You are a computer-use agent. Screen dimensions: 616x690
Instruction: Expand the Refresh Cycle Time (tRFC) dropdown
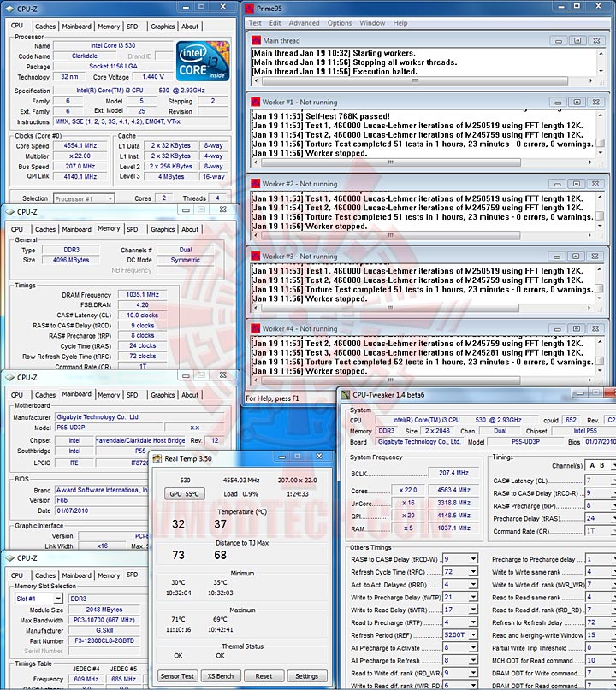(473, 572)
